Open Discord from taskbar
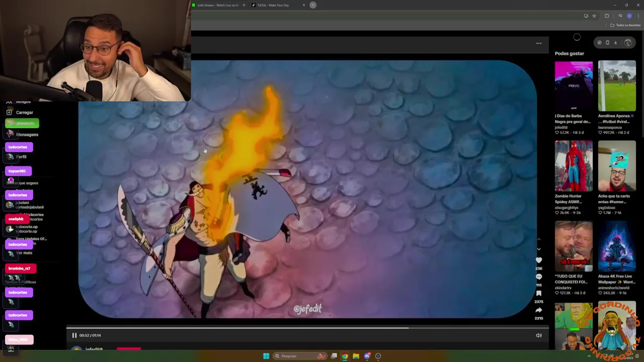Viewport: 644px width, 362px height. (367, 356)
